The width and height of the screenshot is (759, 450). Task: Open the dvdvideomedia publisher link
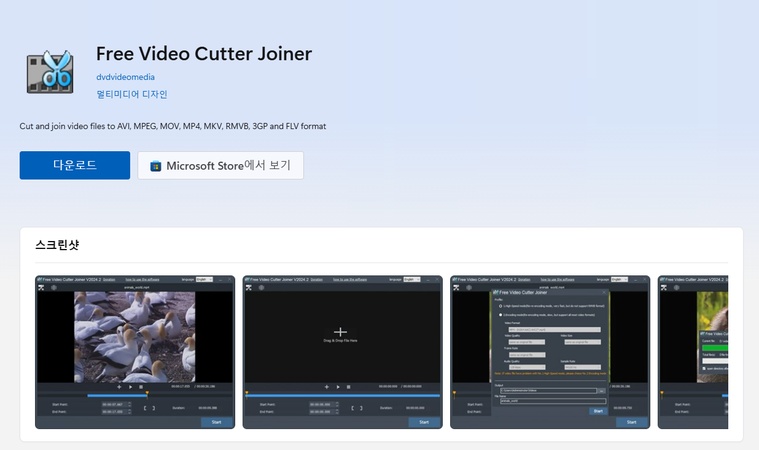click(125, 77)
